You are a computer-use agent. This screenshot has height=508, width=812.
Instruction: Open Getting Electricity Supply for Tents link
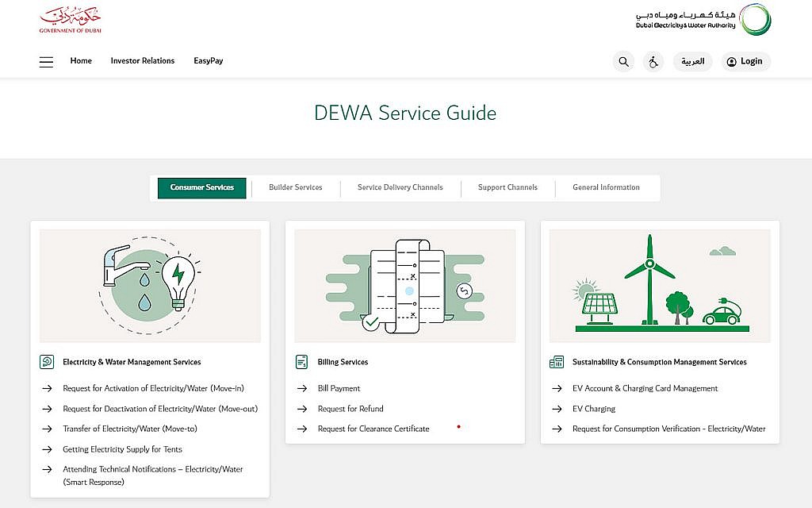[122, 449]
